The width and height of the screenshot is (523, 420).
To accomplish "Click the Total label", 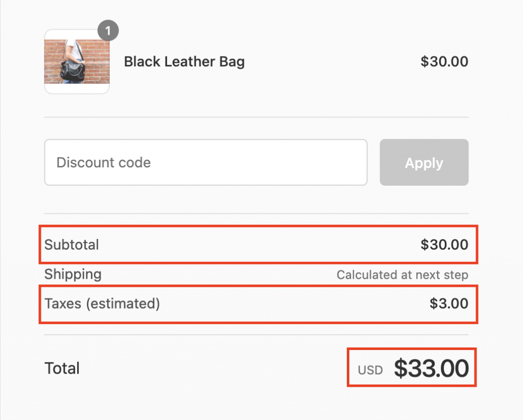I will (62, 368).
